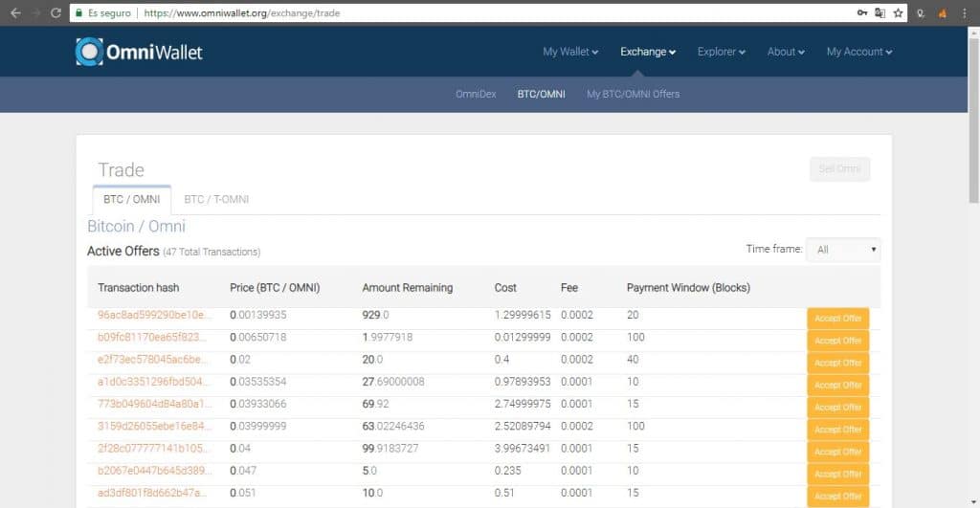Click the translate page icon

point(880,12)
